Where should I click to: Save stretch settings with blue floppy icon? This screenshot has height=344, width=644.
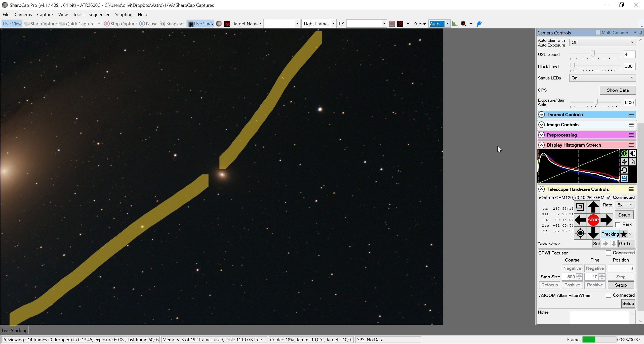coord(624,178)
